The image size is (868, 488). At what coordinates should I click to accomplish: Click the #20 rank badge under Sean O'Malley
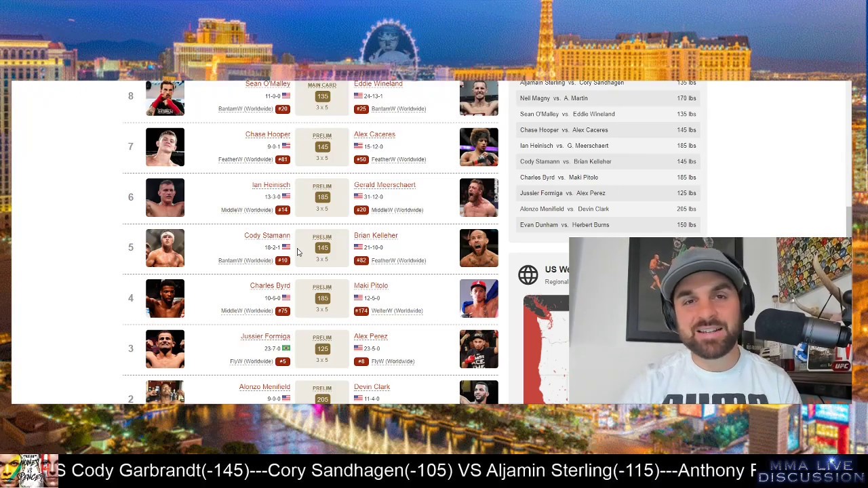pos(283,109)
